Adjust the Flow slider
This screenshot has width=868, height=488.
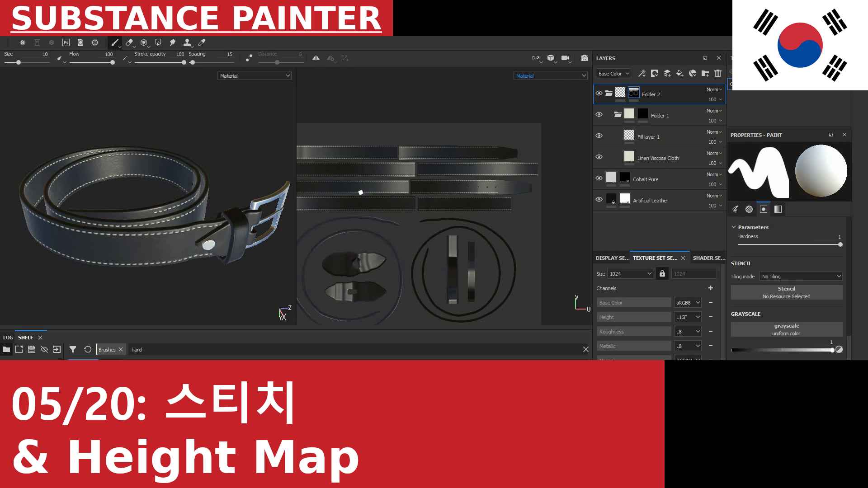tap(92, 62)
